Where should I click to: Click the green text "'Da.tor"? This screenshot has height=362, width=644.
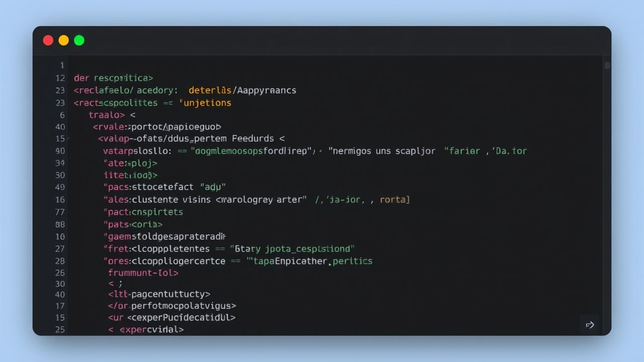pyautogui.click(x=509, y=151)
